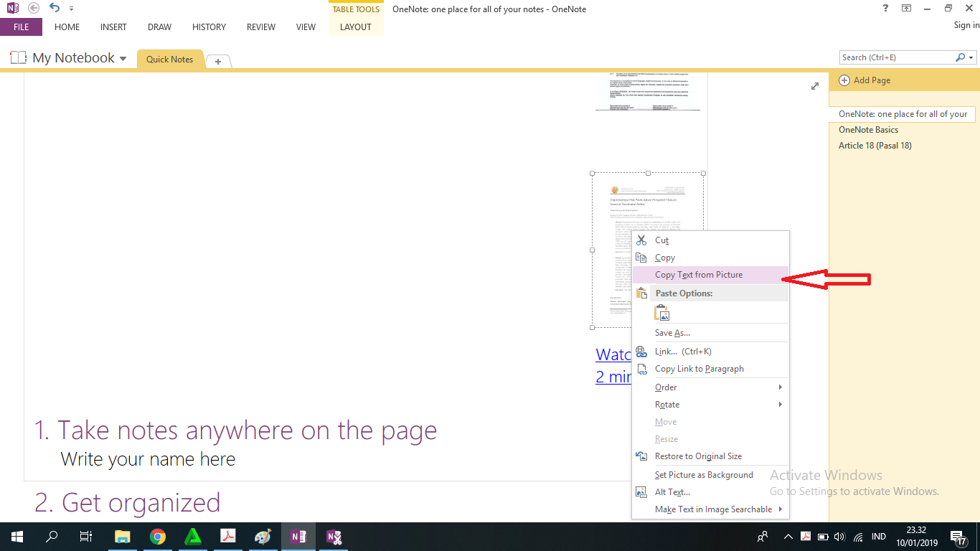Open the INSERT ribbon tab
980x551 pixels.
[x=113, y=27]
